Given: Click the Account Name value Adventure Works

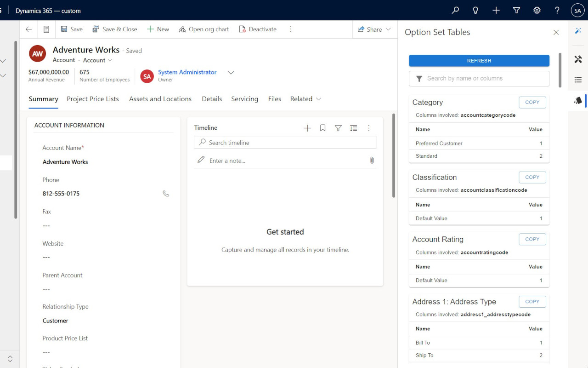Looking at the screenshot, I should (65, 162).
